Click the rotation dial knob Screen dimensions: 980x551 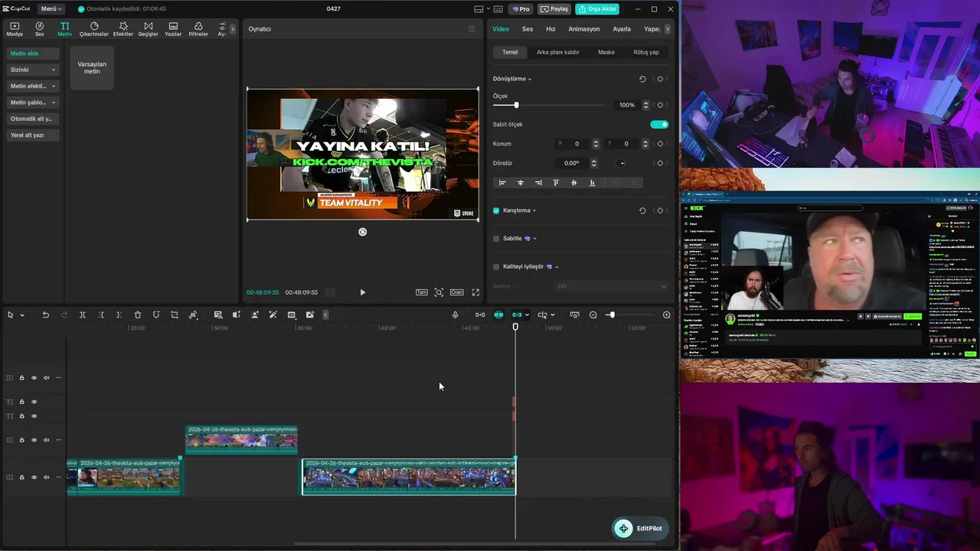point(622,163)
